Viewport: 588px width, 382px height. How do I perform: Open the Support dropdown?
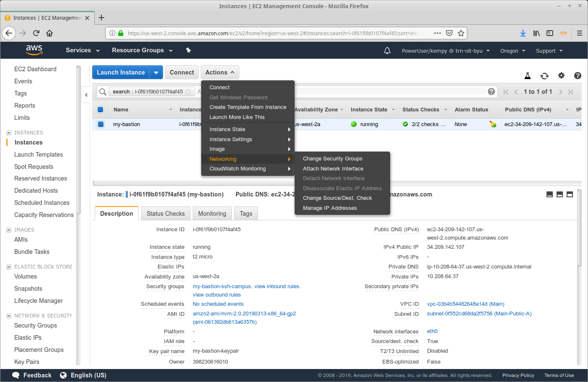(549, 51)
